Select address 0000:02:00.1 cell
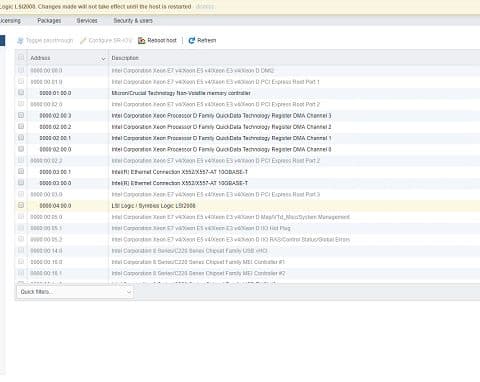480x382 pixels. point(55,138)
